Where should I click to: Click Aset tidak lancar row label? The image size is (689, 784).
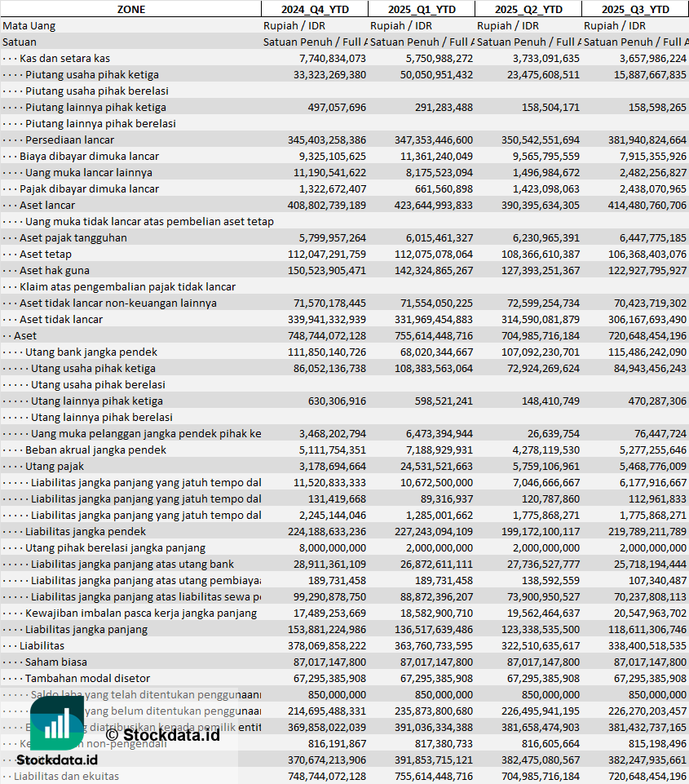tap(61, 320)
